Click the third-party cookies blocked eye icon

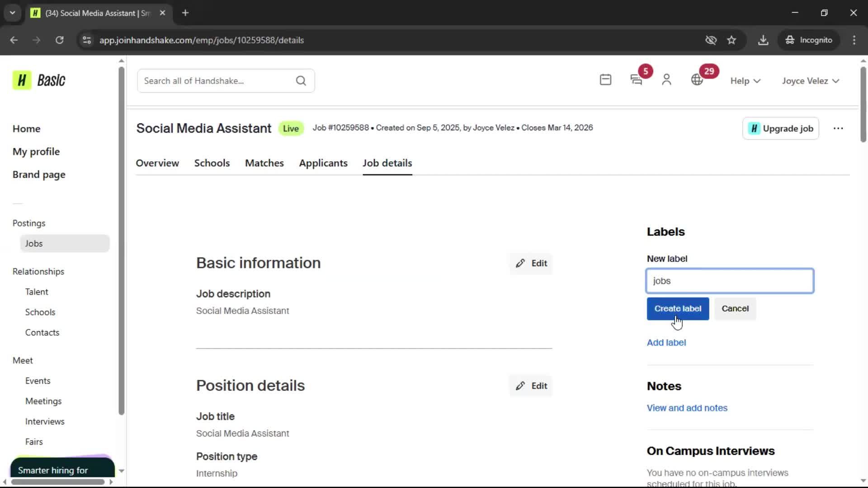[711, 40]
